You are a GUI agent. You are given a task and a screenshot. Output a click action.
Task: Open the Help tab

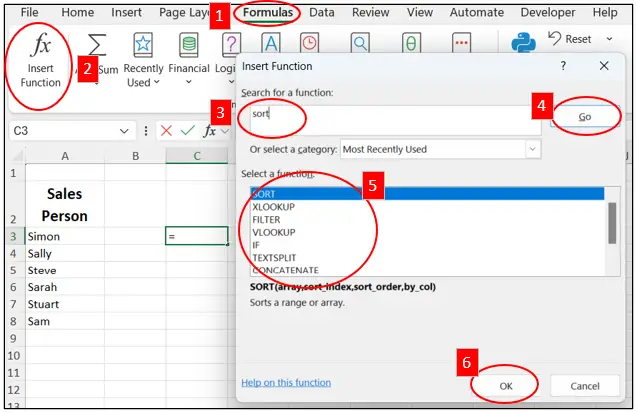click(x=605, y=12)
